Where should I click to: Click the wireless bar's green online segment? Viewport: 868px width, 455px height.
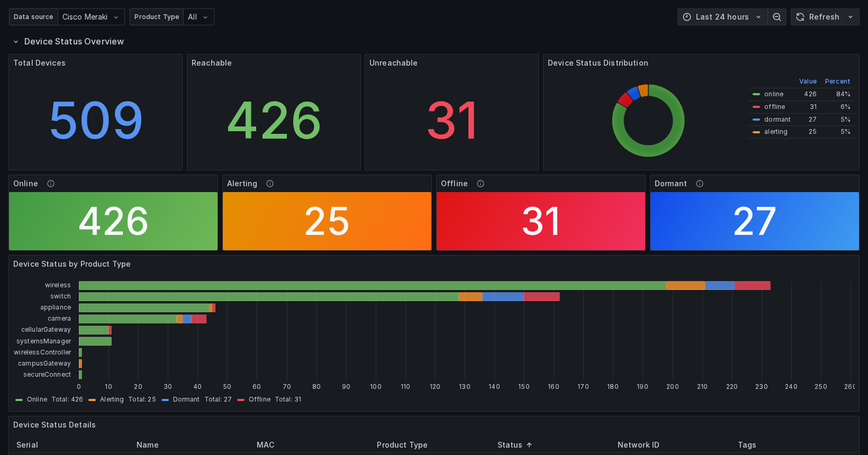click(373, 286)
